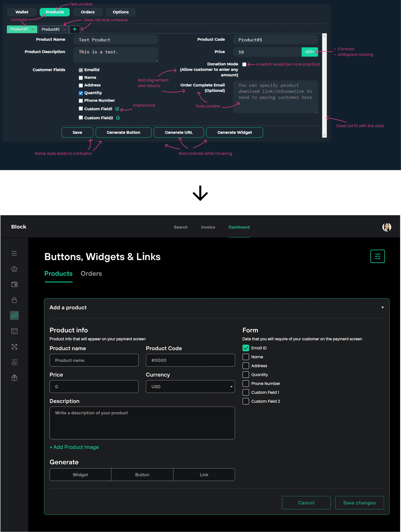Click Save changes
Screen dimensions: 401x532
tap(359, 503)
